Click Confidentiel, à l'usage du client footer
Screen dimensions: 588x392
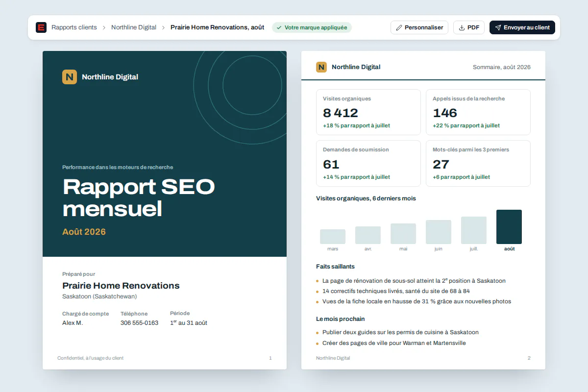tap(90, 358)
